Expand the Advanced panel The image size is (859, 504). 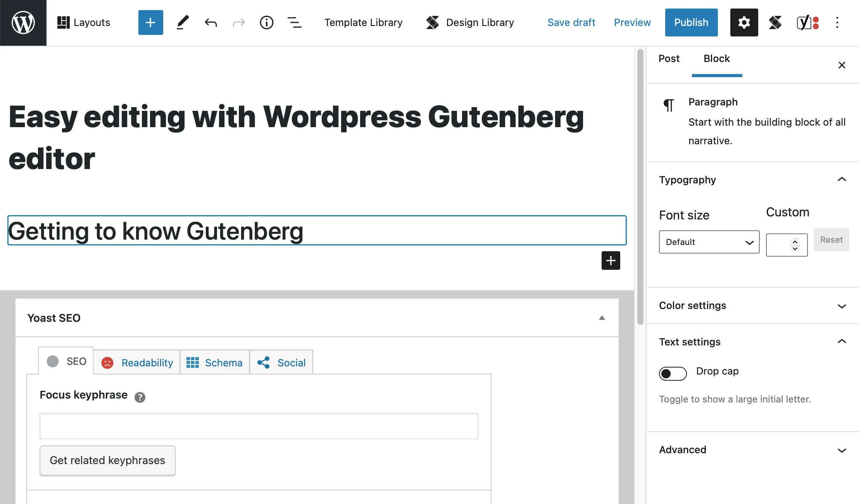coord(753,450)
